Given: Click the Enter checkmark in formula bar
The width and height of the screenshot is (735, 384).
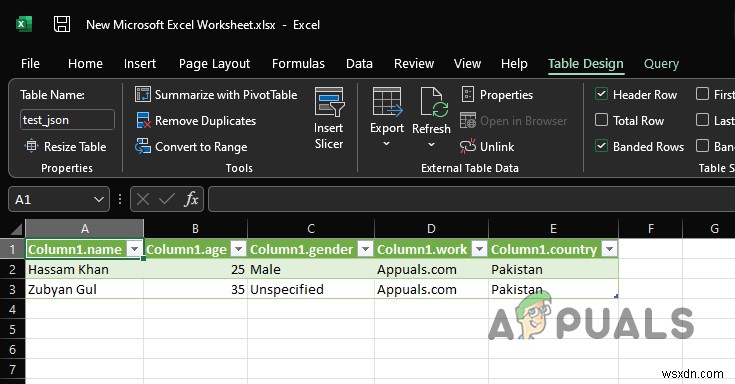Looking at the screenshot, I should [166, 199].
